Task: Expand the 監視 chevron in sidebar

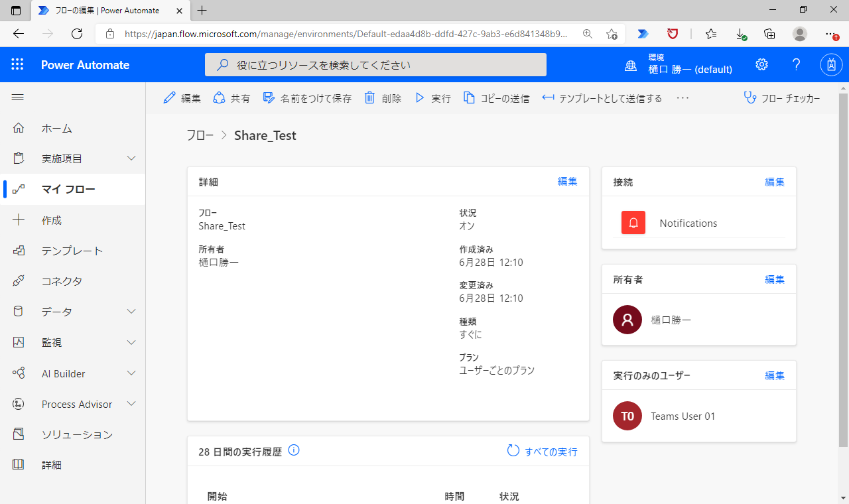Action: pyautogui.click(x=131, y=342)
